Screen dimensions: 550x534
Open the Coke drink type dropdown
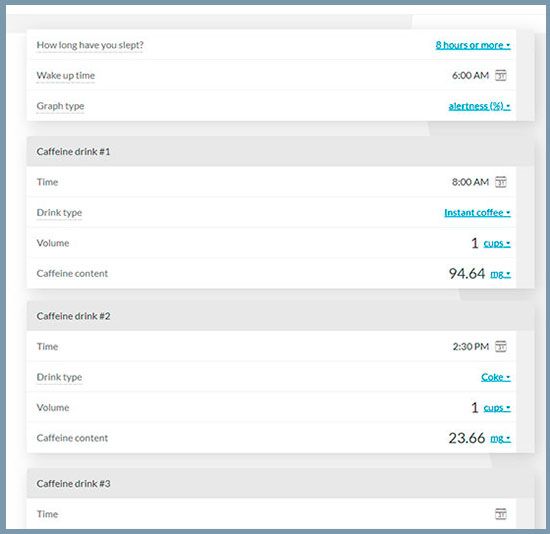496,377
